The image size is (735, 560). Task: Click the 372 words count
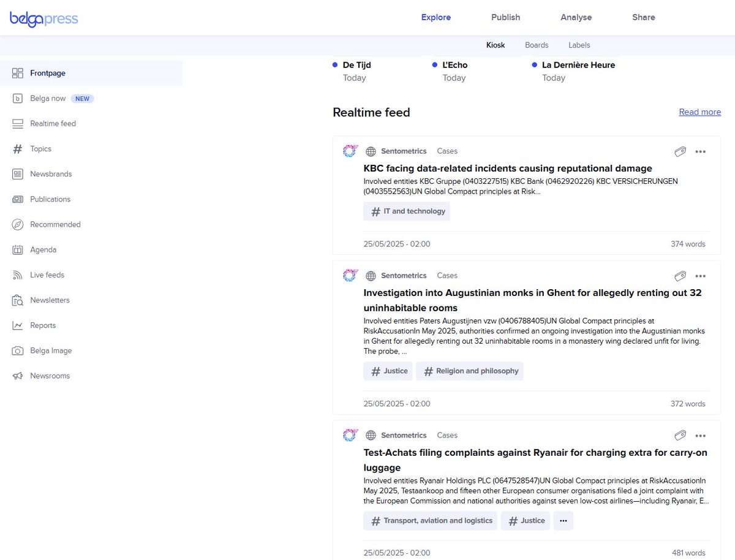(688, 404)
